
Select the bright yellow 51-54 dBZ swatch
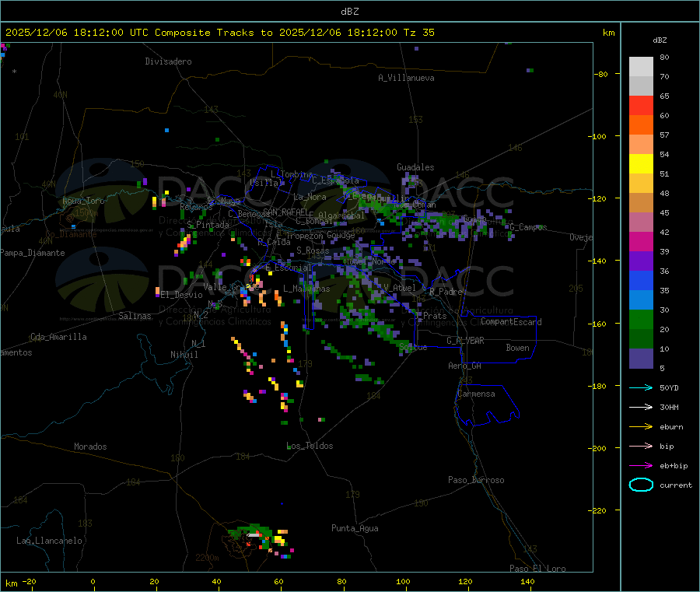[x=641, y=164]
